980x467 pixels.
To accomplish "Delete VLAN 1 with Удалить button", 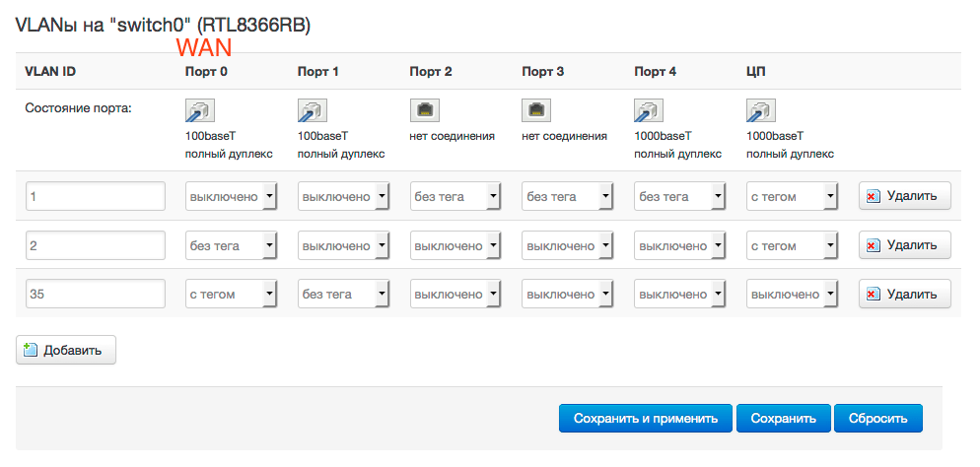I will [905, 196].
